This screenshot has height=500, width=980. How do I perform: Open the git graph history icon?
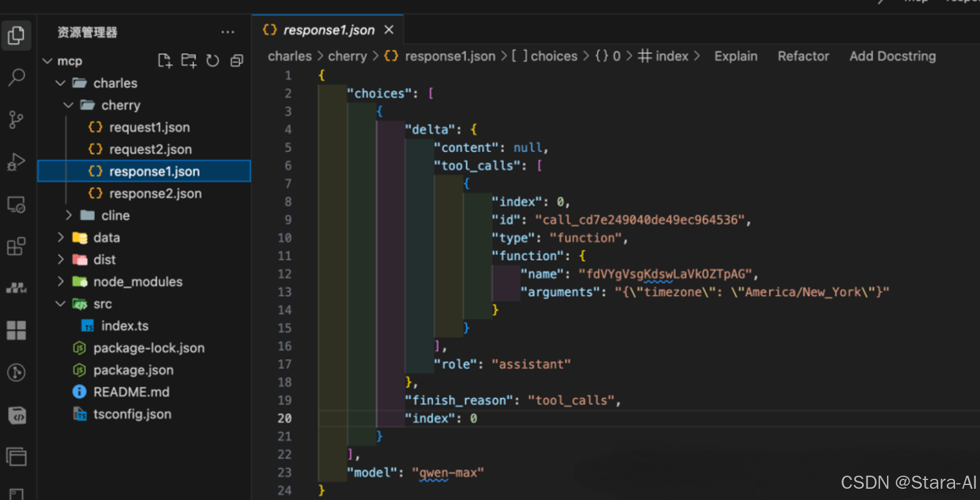coord(16,373)
